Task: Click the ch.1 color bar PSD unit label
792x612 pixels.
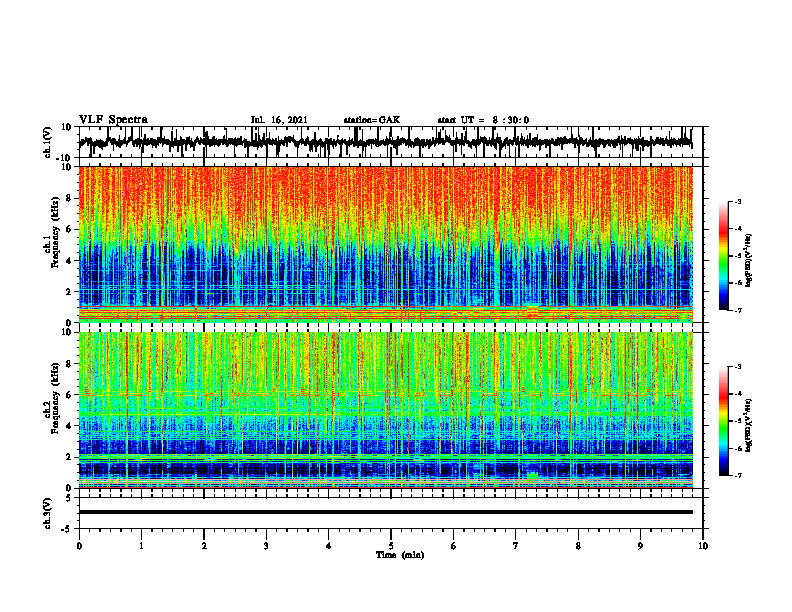Action: click(x=748, y=261)
